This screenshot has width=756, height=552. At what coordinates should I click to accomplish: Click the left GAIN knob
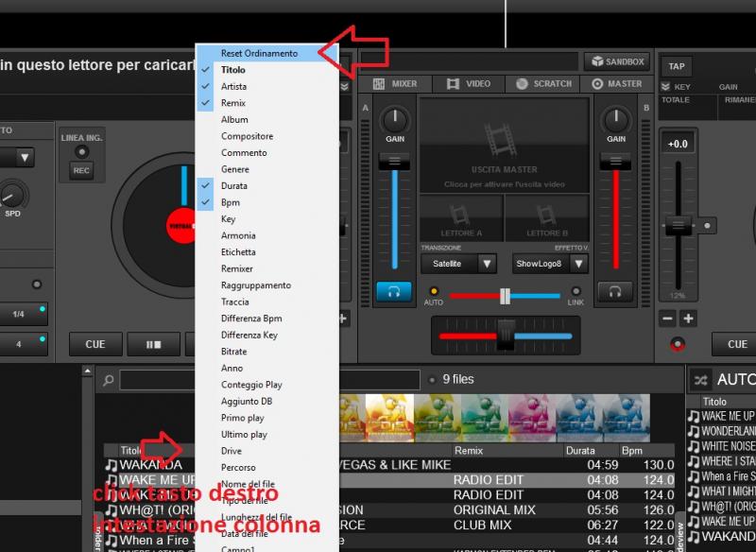pyautogui.click(x=395, y=119)
